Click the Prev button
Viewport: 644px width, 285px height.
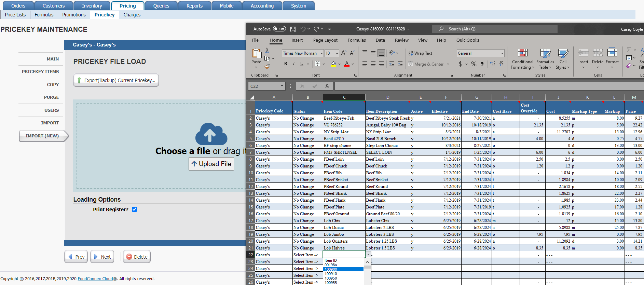click(x=76, y=257)
